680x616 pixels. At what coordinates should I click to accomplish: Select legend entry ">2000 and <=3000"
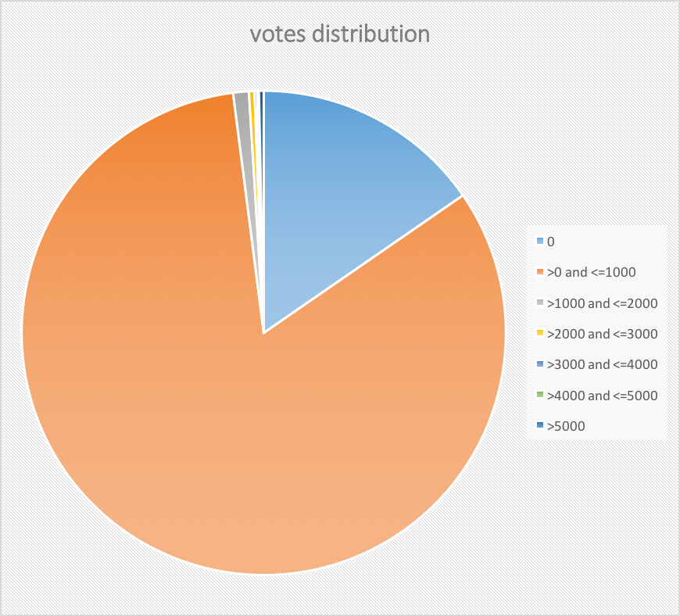pos(603,334)
